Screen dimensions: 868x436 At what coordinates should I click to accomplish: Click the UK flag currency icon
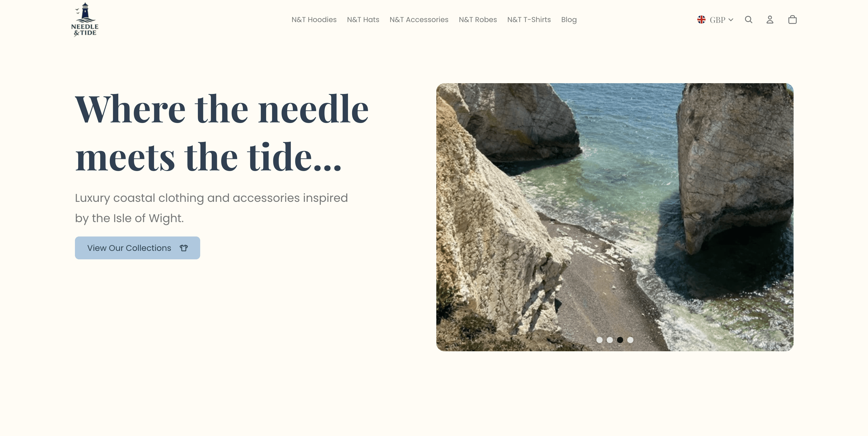[701, 20]
